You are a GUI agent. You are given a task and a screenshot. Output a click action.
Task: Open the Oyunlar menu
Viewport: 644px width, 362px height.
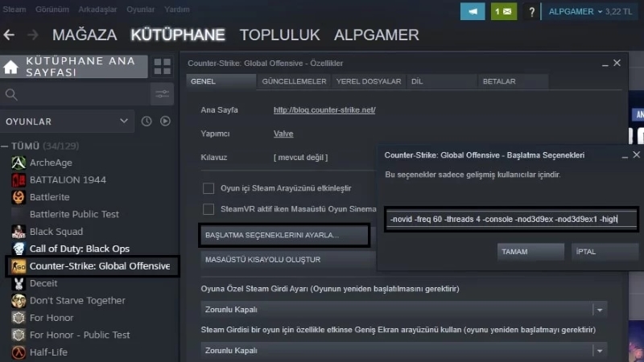coord(140,9)
